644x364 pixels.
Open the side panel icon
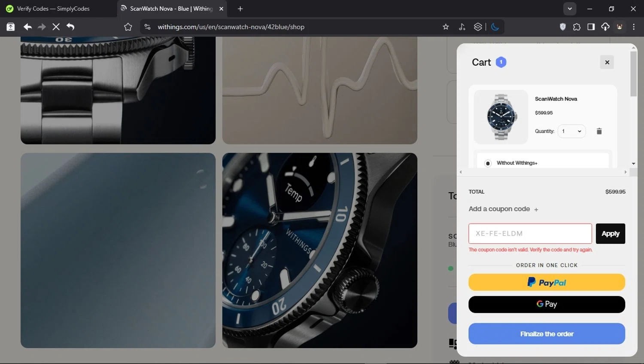(591, 27)
